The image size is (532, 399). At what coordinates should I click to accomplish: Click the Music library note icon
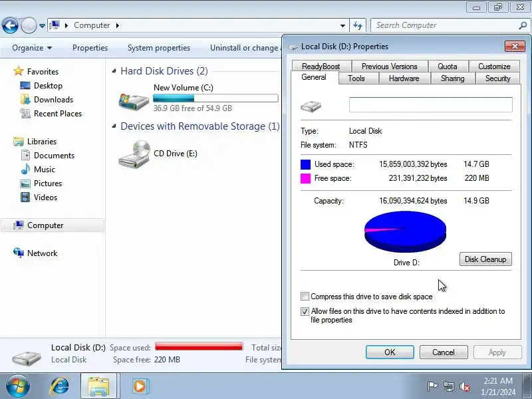pos(25,169)
